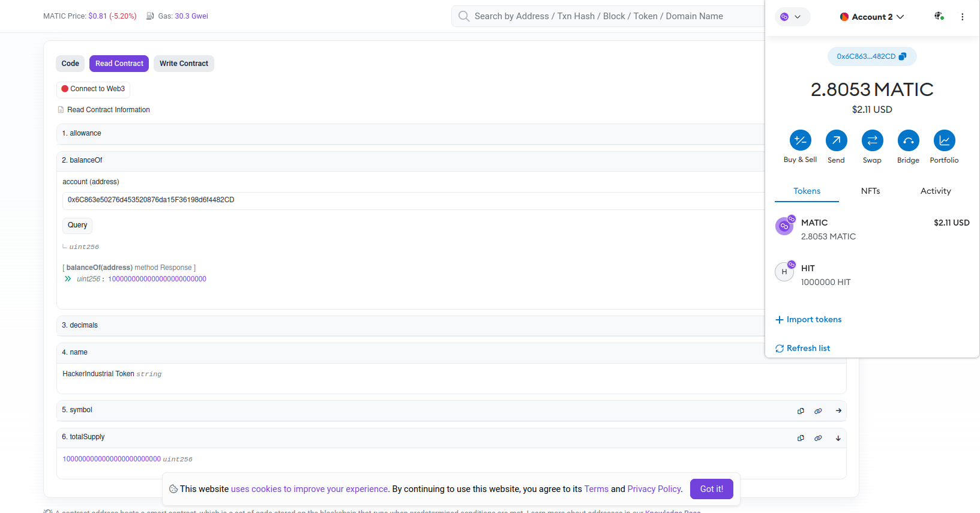Click the search magnifier icon
Viewport: 980px width, 513px height.
coord(464,16)
